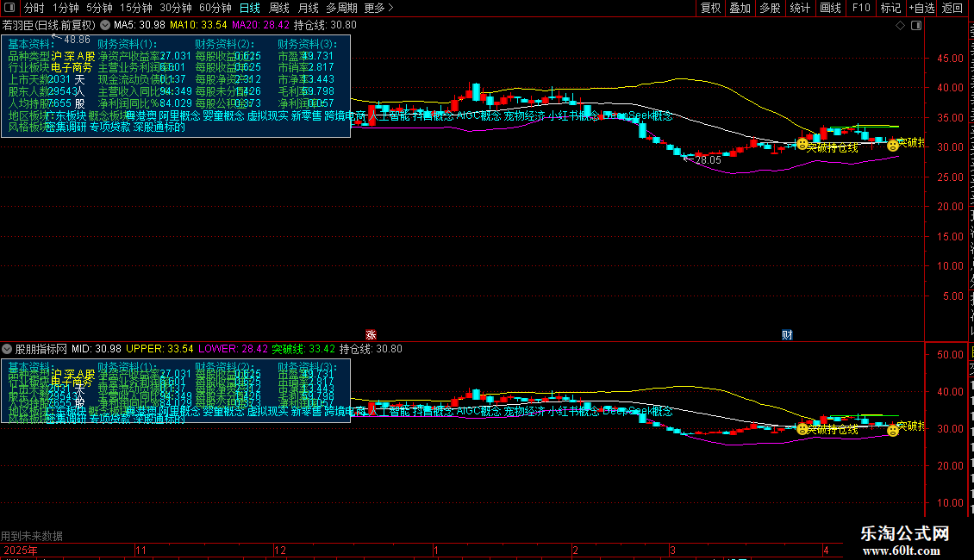Open the 画线 drawing tool
The width and height of the screenshot is (974, 560).
(x=831, y=8)
